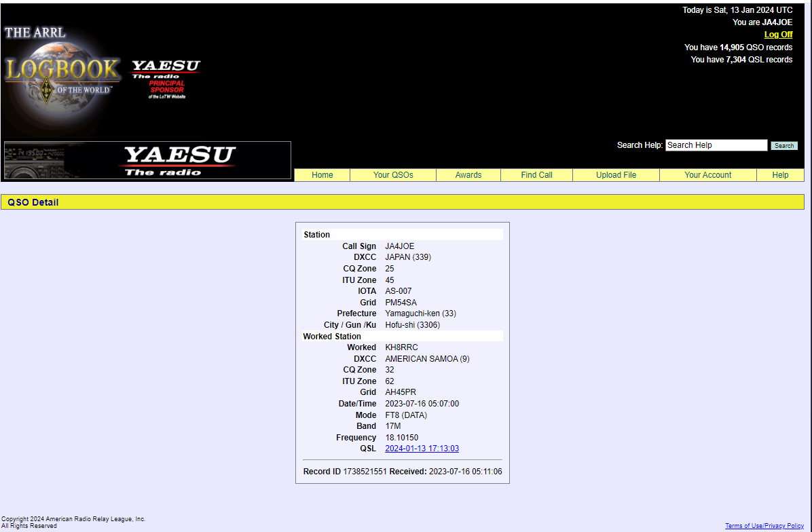Click station ITU Zone value 45
The image size is (812, 532).
click(390, 280)
